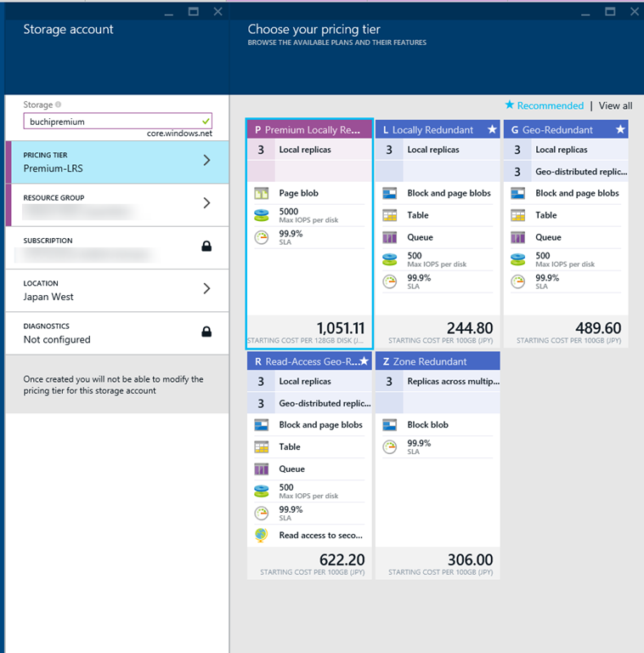Click the SLA gauge icon in Premium tier

pyautogui.click(x=262, y=237)
